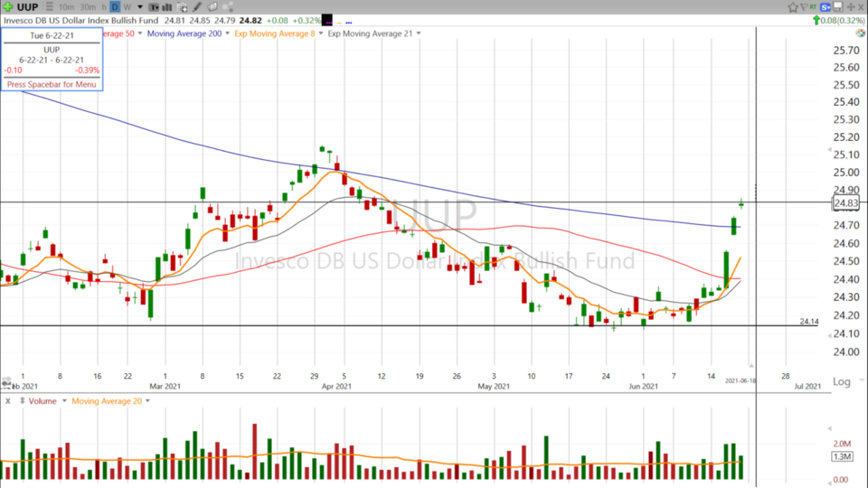Toggle the Log scale option
Image resolution: width=868 pixels, height=488 pixels.
pyautogui.click(x=842, y=381)
